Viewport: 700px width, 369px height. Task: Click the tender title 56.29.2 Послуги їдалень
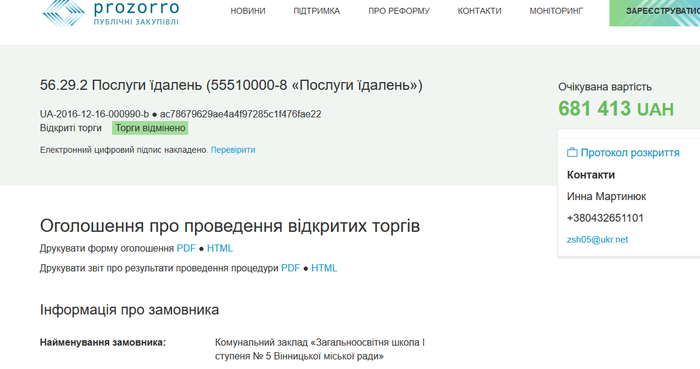coord(231,85)
